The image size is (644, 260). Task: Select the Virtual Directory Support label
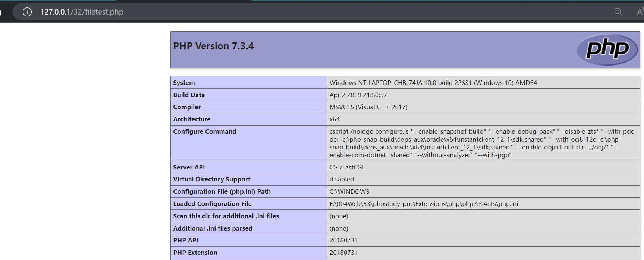(212, 179)
